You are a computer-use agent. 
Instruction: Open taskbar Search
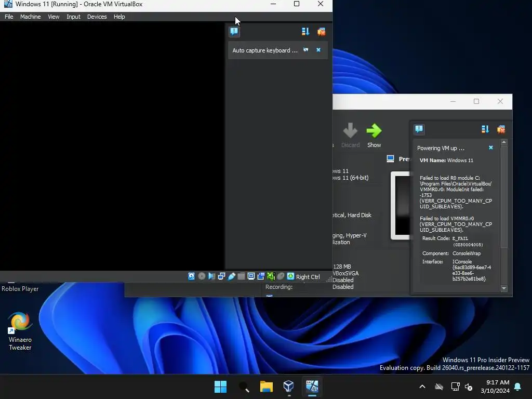[244, 387]
